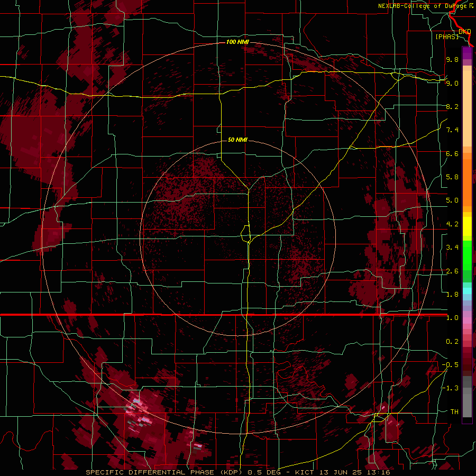
Task: Click the 50 NMI range ring label
Action: 237,140
